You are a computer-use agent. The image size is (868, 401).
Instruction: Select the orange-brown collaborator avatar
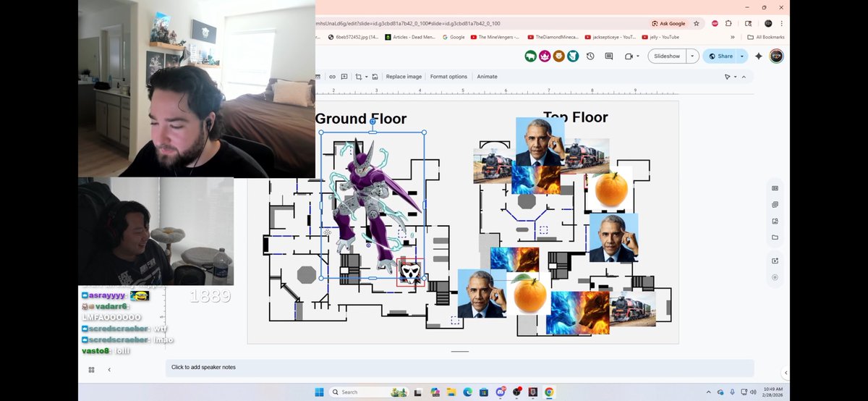point(558,56)
